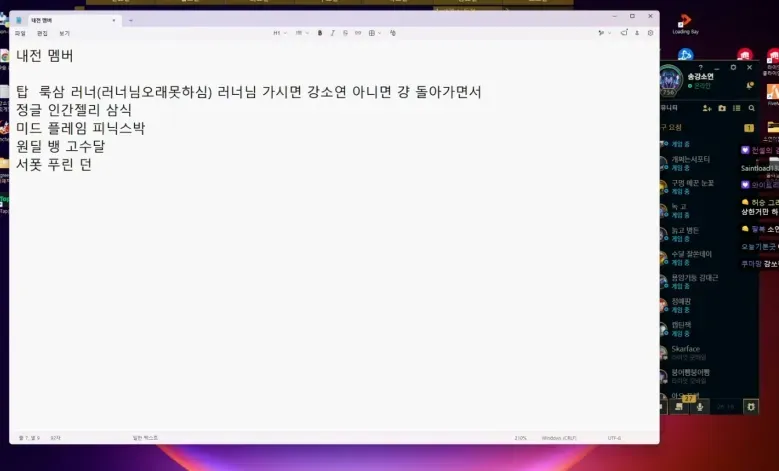Click the line 미드 플레임 피닉스박
Image resolution: width=779 pixels, height=471 pixels.
(x=80, y=128)
